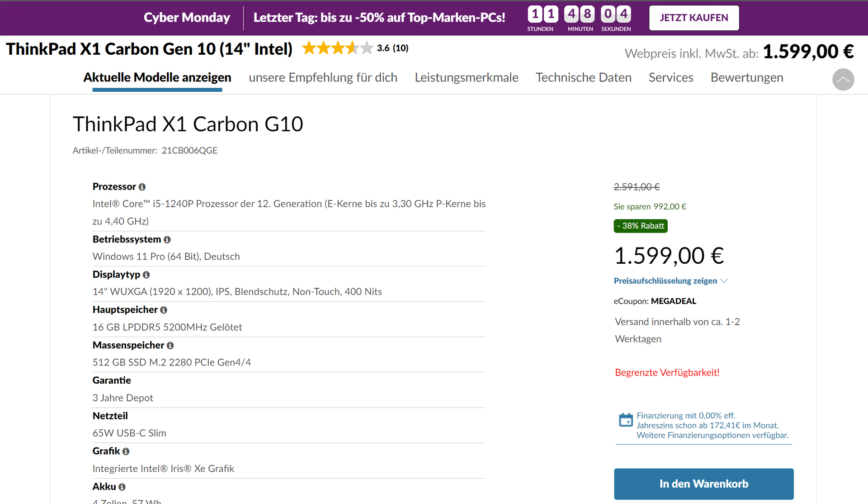Viewport: 868px width, 504px height.
Task: Add the laptop via In den Warenkorb
Action: 703,484
